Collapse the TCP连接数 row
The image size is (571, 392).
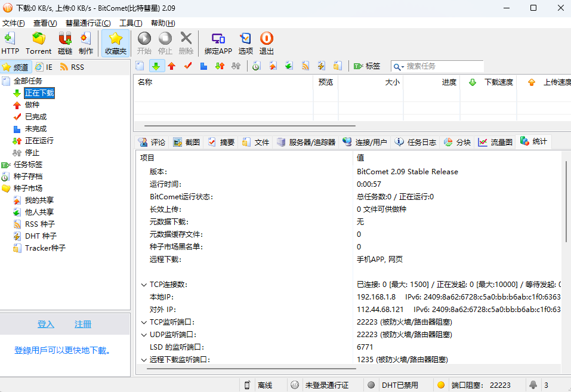coord(144,285)
